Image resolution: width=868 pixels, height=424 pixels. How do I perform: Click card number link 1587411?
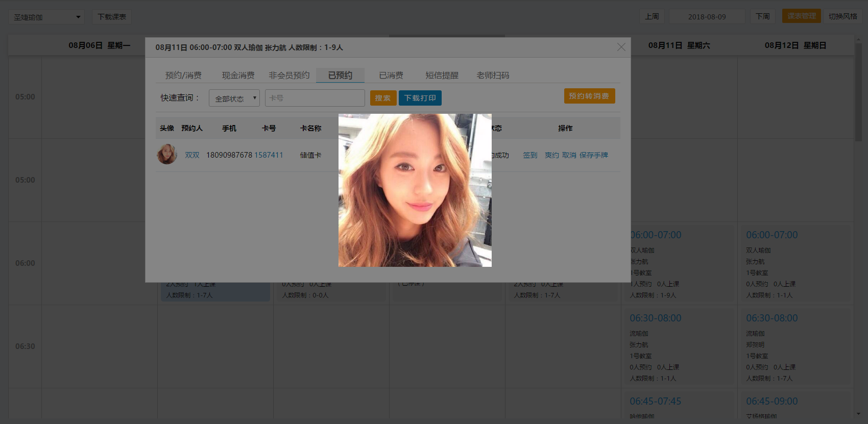pyautogui.click(x=269, y=155)
